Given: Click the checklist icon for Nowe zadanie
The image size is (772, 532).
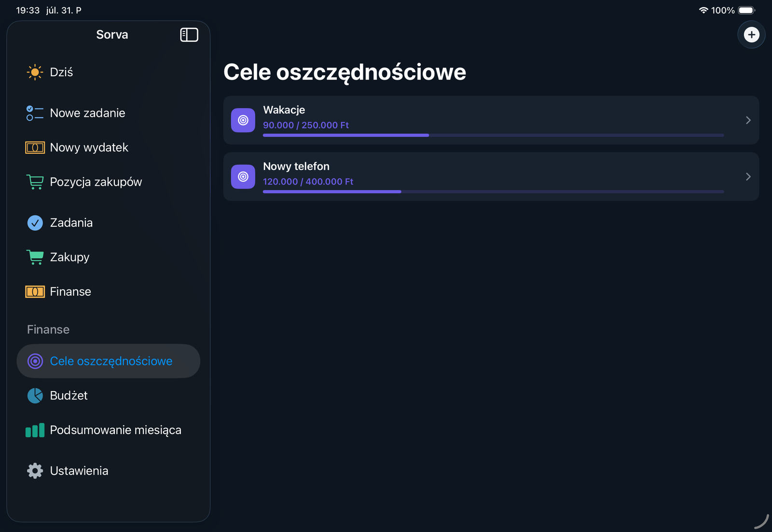Looking at the screenshot, I should (x=35, y=113).
